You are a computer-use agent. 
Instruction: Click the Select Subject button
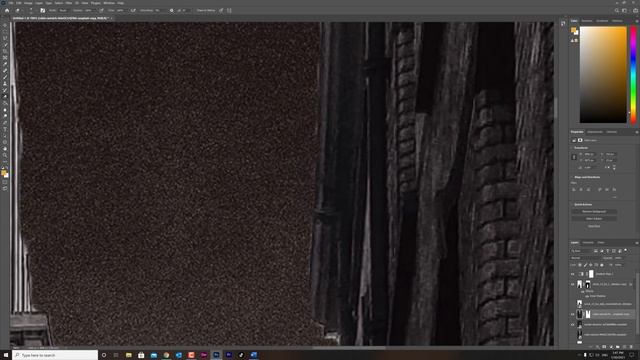click(x=594, y=219)
